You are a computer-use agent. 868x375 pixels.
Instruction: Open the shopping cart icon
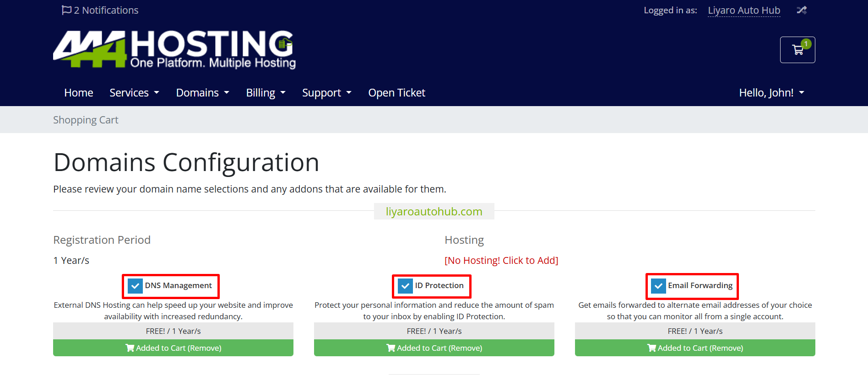click(x=797, y=50)
